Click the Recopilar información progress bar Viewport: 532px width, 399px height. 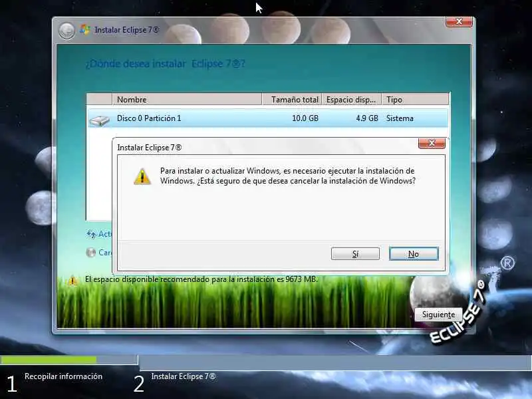[x=69, y=360]
